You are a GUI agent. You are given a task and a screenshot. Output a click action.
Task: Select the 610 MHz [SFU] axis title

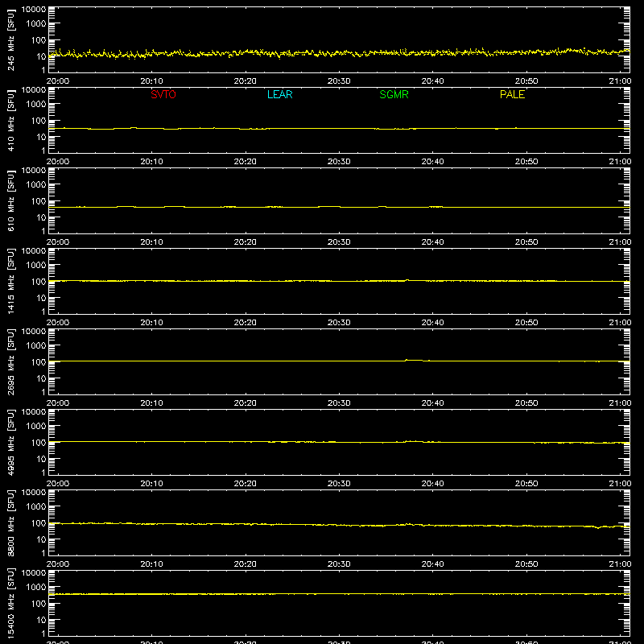tap(10, 200)
